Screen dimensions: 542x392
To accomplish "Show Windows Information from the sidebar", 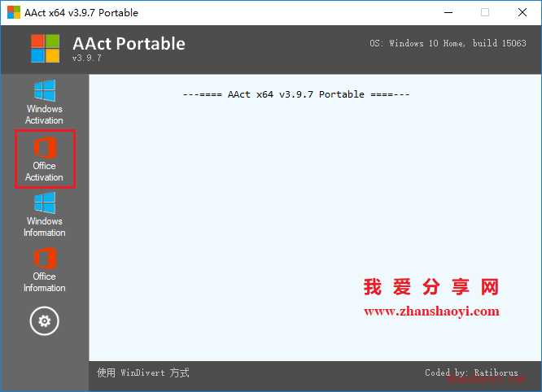I will tap(44, 215).
